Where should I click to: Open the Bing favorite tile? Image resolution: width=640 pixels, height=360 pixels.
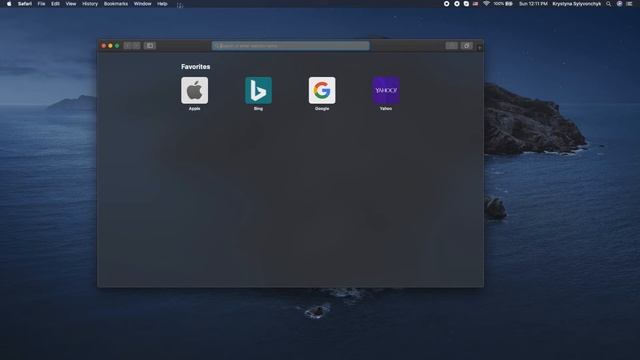click(x=258, y=90)
